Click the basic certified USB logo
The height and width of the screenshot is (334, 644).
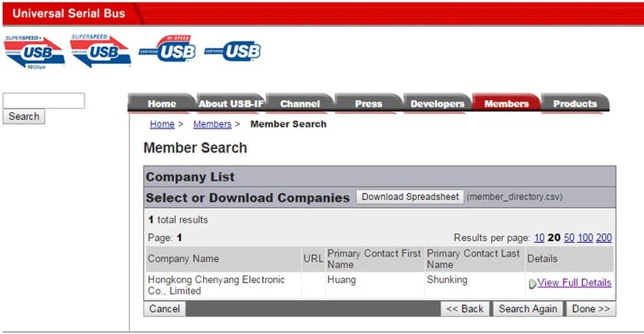[x=233, y=51]
